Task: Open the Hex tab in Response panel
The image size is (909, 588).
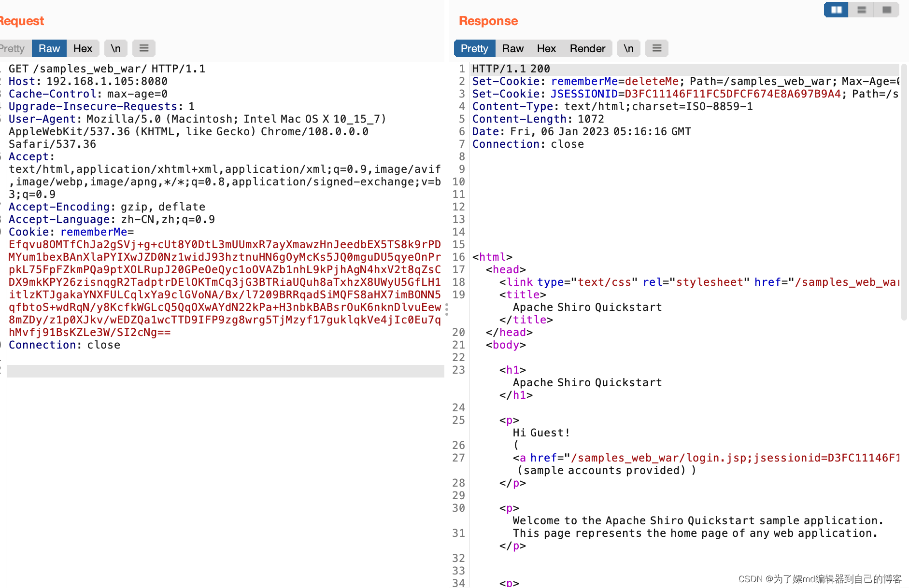Action: pos(546,48)
